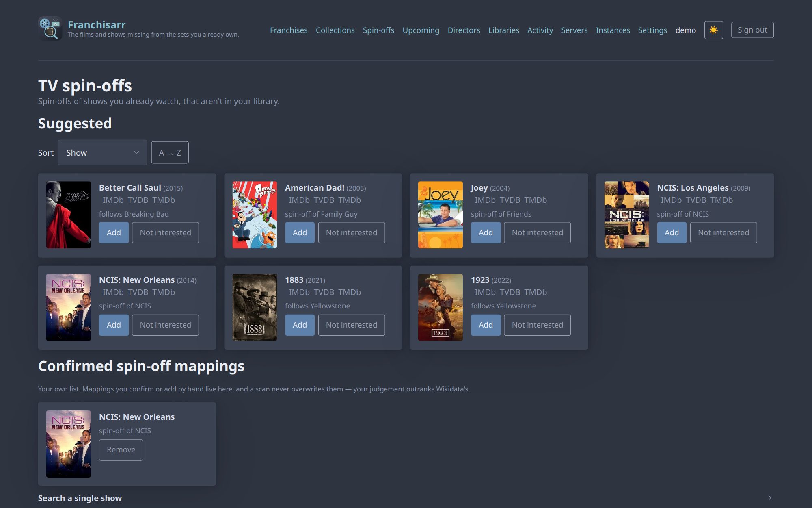Go to the Franchises page
Image resolution: width=812 pixels, height=508 pixels.
coord(289,30)
